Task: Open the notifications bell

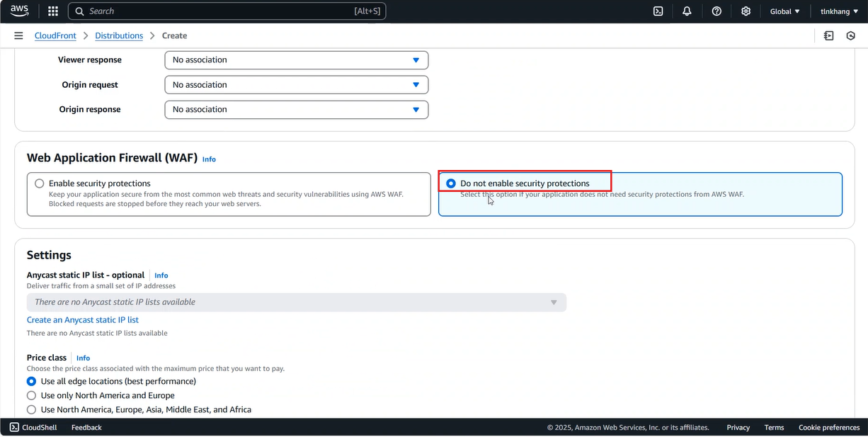Action: [x=687, y=11]
